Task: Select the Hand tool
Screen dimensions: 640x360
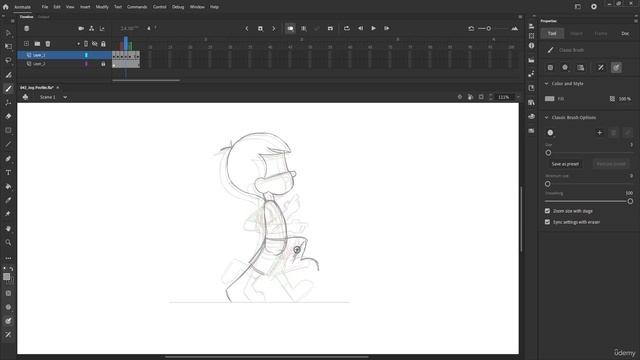Action: pyautogui.click(x=8, y=229)
